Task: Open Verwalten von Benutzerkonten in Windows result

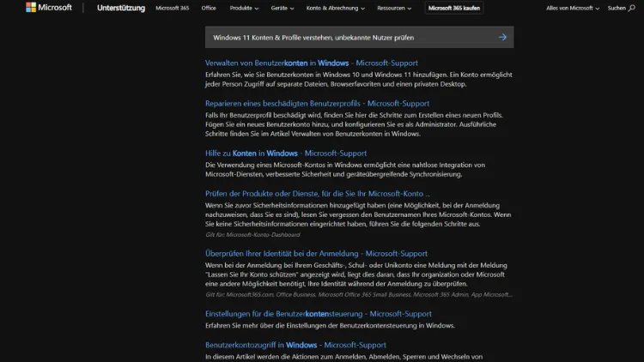Action: [312, 63]
